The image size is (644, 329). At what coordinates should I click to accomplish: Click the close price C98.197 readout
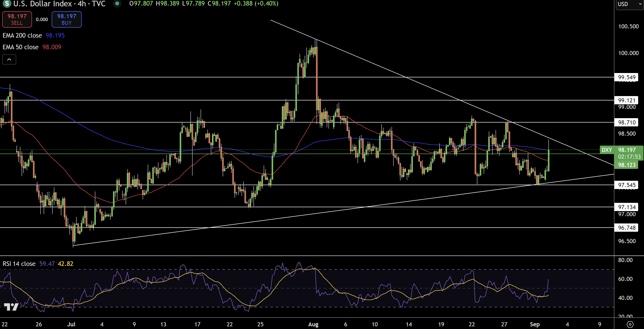(x=219, y=3)
